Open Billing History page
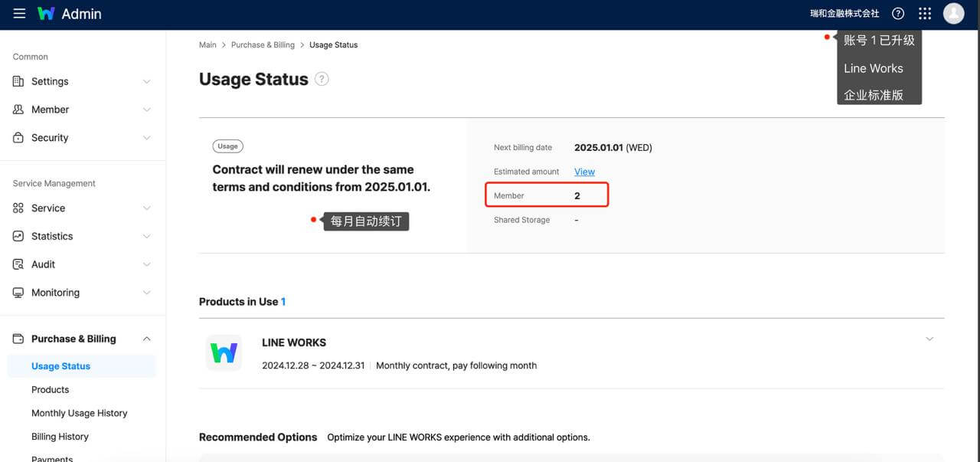This screenshot has width=980, height=462. [x=60, y=437]
